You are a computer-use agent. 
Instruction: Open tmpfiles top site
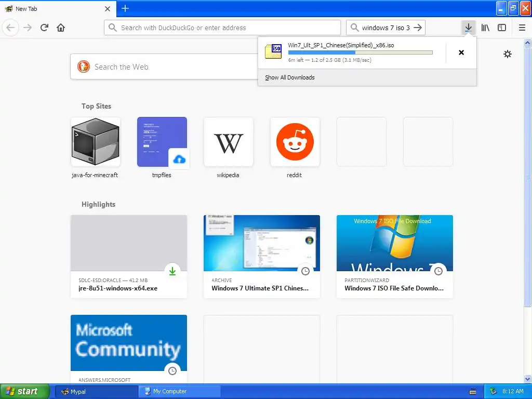point(162,148)
